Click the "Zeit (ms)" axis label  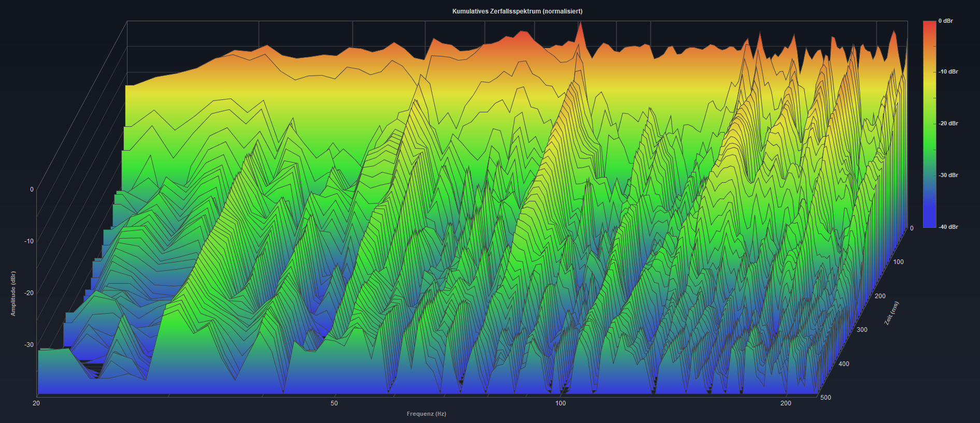891,313
